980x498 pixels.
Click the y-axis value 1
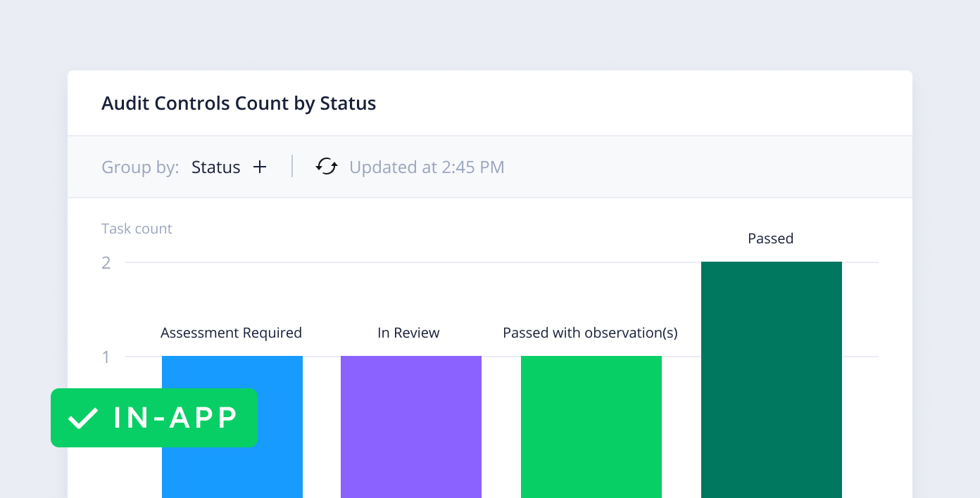pos(106,357)
